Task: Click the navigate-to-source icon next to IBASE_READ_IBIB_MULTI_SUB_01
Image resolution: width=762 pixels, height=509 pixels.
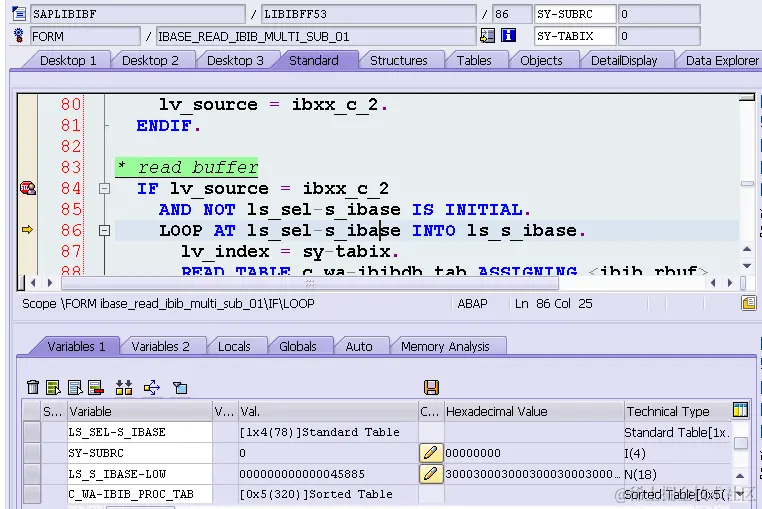Action: (487, 35)
